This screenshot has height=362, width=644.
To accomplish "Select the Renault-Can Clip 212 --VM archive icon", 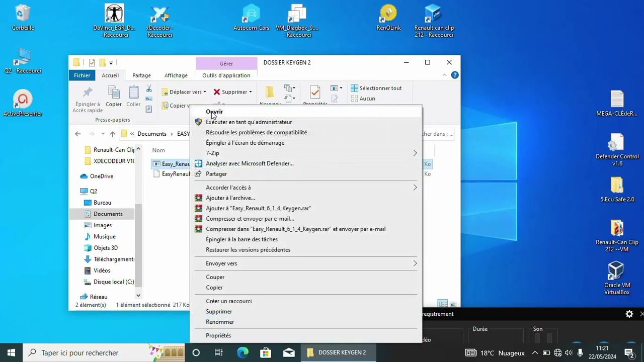I will tap(617, 235).
